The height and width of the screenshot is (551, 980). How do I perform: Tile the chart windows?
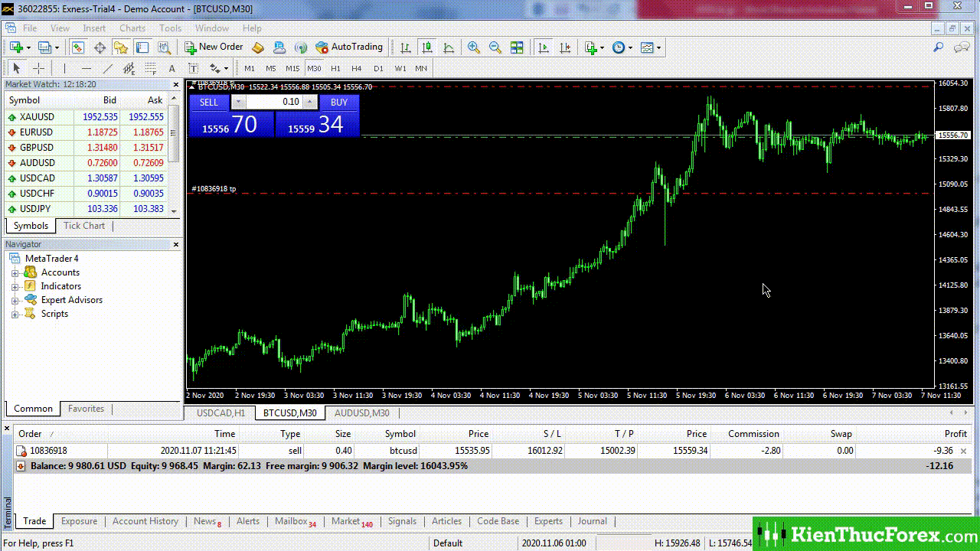click(517, 47)
